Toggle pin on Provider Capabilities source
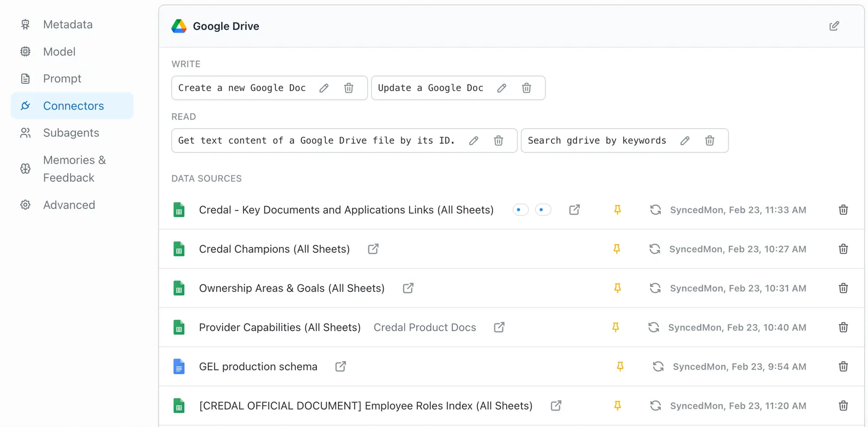Screen dimensions: 868x427 [x=616, y=328]
